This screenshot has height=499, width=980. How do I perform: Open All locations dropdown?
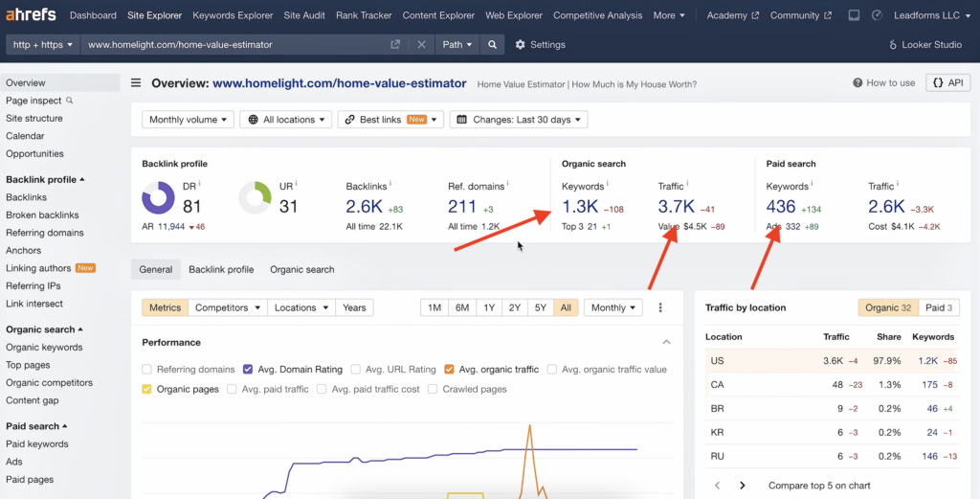coord(285,120)
